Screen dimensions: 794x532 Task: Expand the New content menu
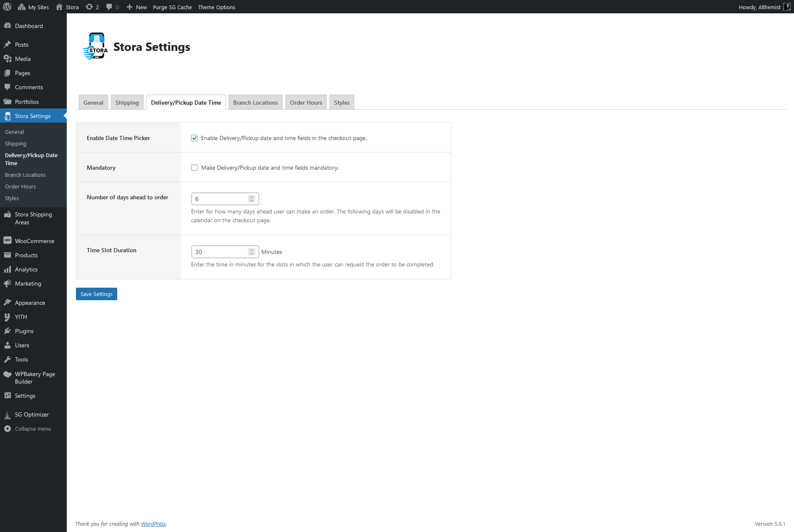pyautogui.click(x=137, y=7)
